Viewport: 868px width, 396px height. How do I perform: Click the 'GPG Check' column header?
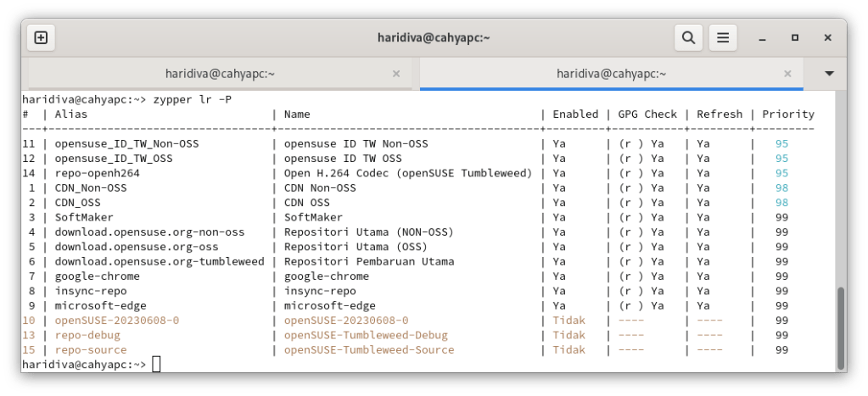pos(647,114)
